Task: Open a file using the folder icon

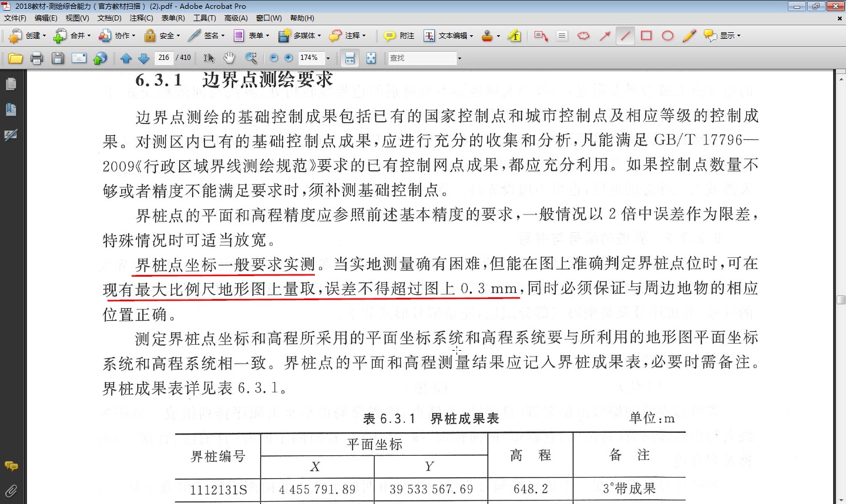Action: coord(16,58)
